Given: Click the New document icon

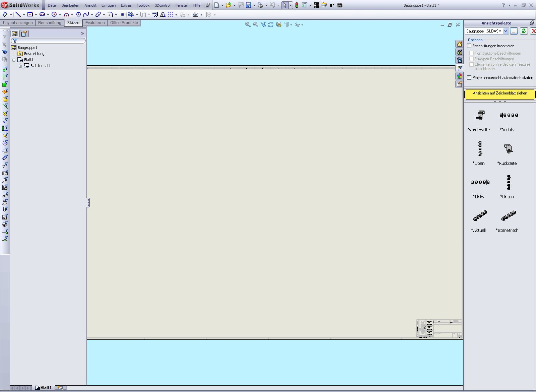Looking at the screenshot, I should (217, 5).
